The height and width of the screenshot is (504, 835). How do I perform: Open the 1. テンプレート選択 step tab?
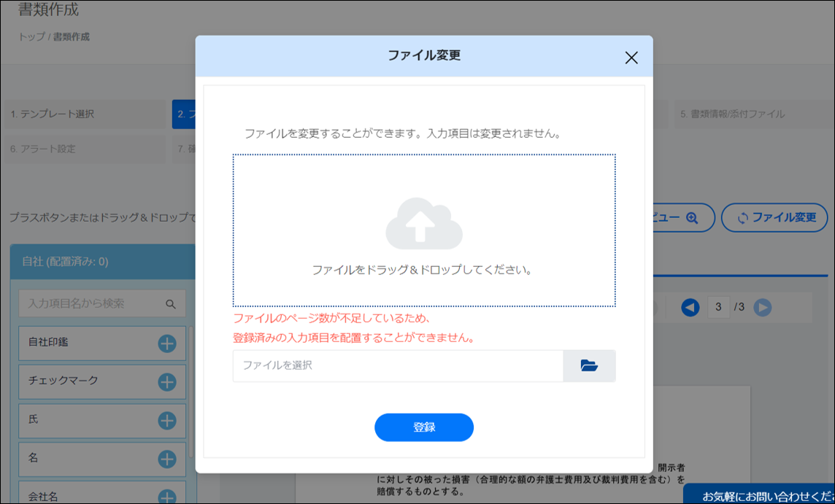coord(84,115)
